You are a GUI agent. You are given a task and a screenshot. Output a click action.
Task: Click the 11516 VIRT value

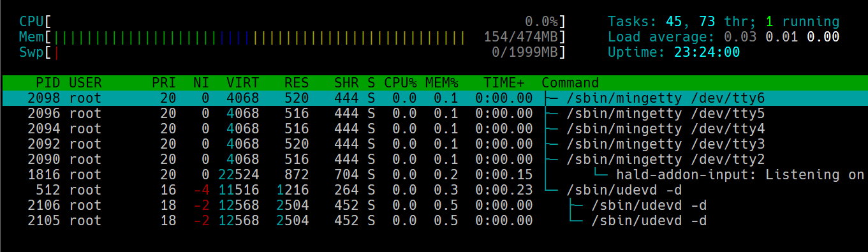[239, 190]
